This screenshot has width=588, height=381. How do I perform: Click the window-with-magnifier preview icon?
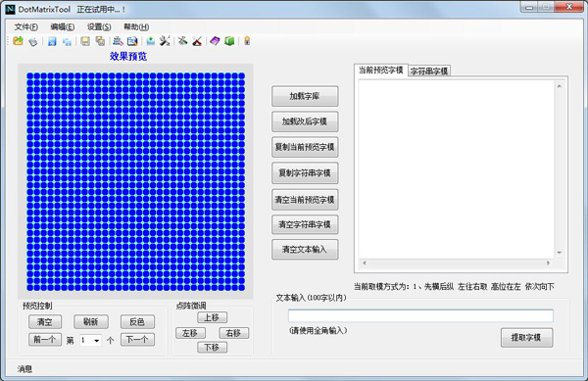(132, 41)
